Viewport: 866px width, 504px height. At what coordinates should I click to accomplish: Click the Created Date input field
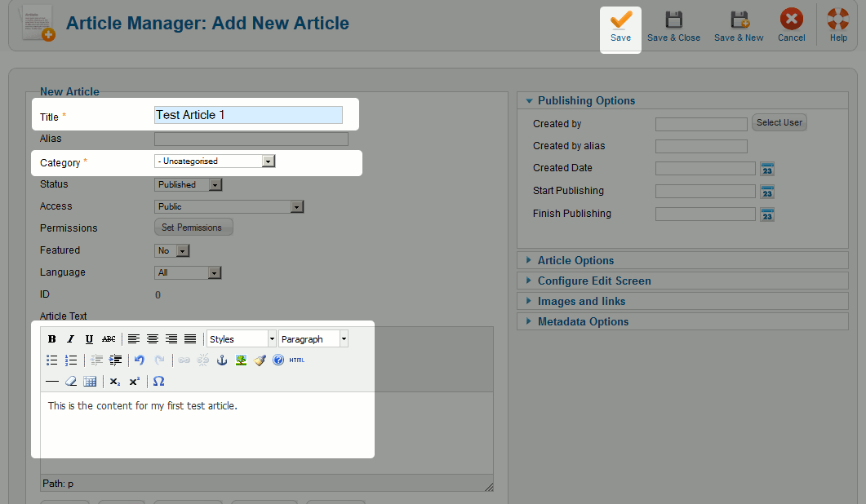705,168
